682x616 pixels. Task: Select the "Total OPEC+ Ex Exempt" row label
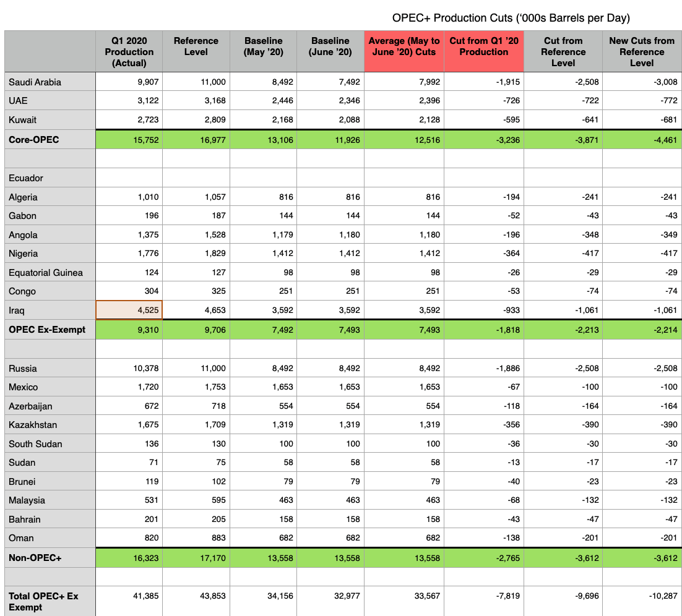pos(37,601)
